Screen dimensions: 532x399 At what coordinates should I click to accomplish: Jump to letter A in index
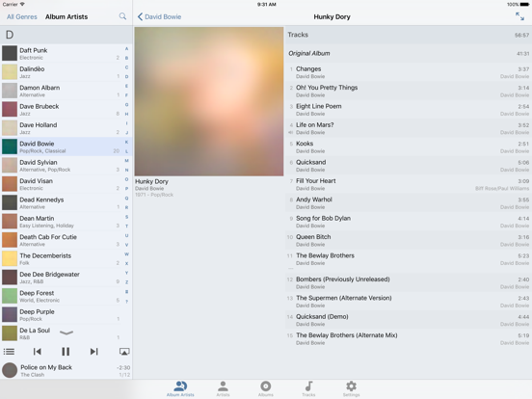(126, 49)
